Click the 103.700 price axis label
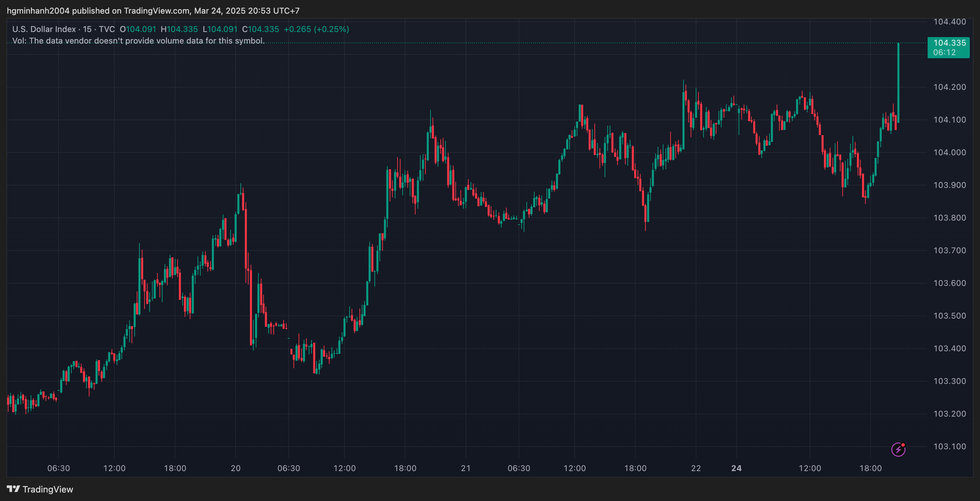 pos(949,251)
